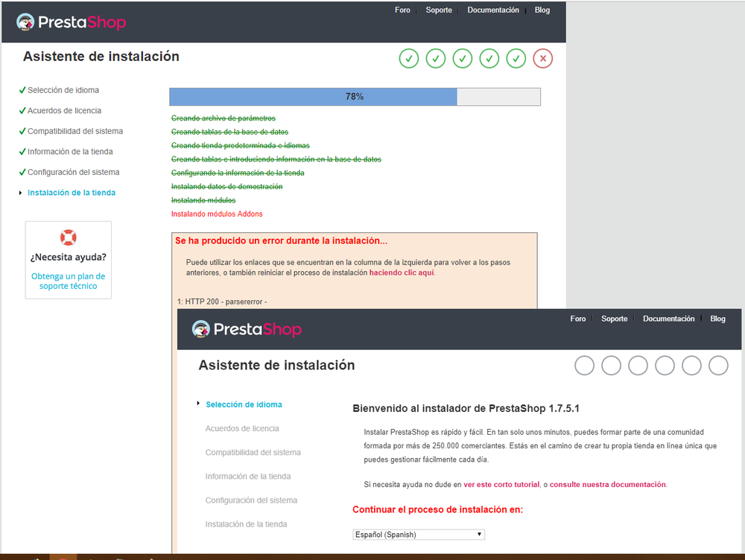Image resolution: width=745 pixels, height=560 pixels.
Task: Select current step Instalación de la tienda
Action: pos(72,192)
